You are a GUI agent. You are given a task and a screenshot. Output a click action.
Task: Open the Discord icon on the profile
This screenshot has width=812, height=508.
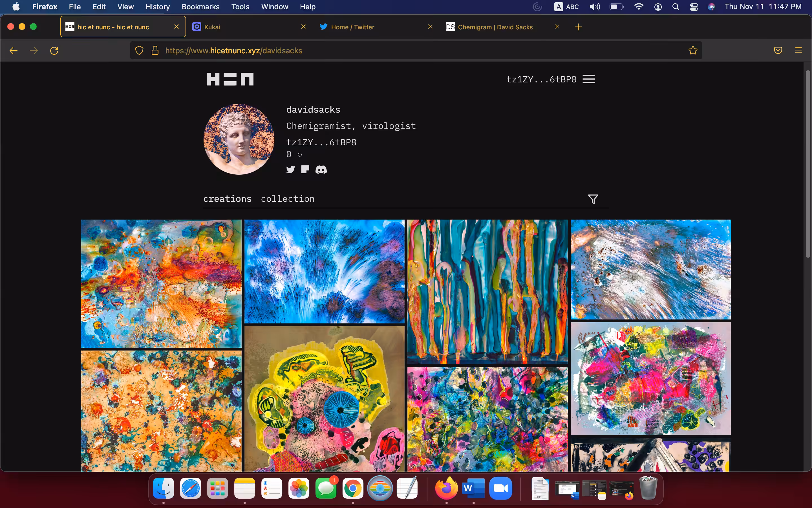pos(321,170)
